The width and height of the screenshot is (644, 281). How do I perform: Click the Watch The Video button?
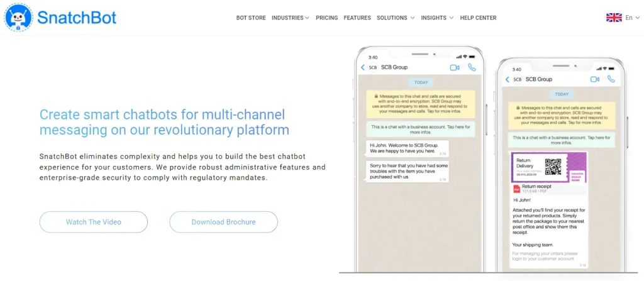point(93,222)
